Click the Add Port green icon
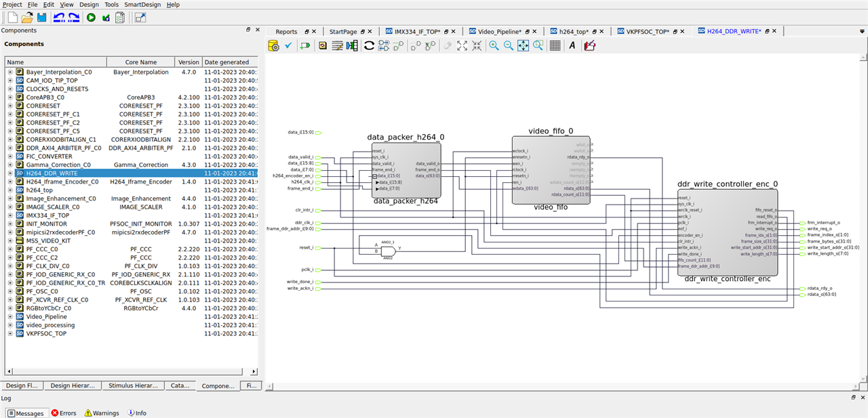The height and width of the screenshot is (418, 868). click(304, 45)
